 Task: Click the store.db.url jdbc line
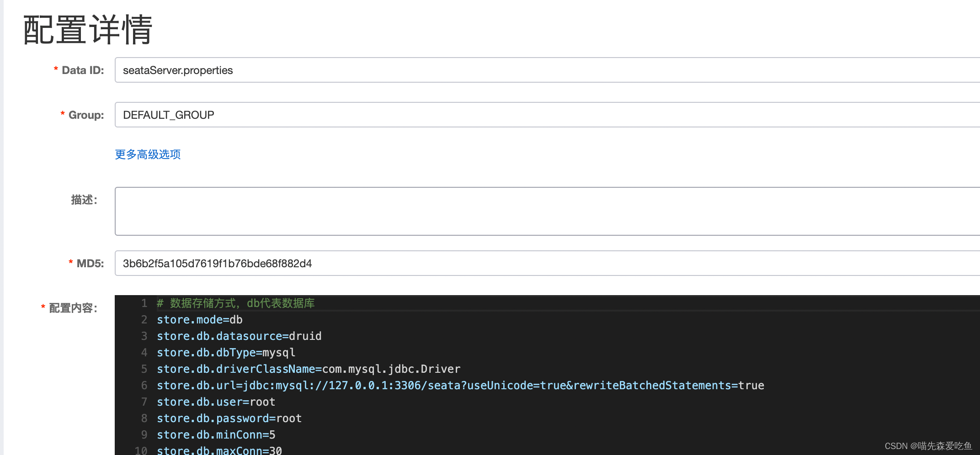tap(460, 386)
